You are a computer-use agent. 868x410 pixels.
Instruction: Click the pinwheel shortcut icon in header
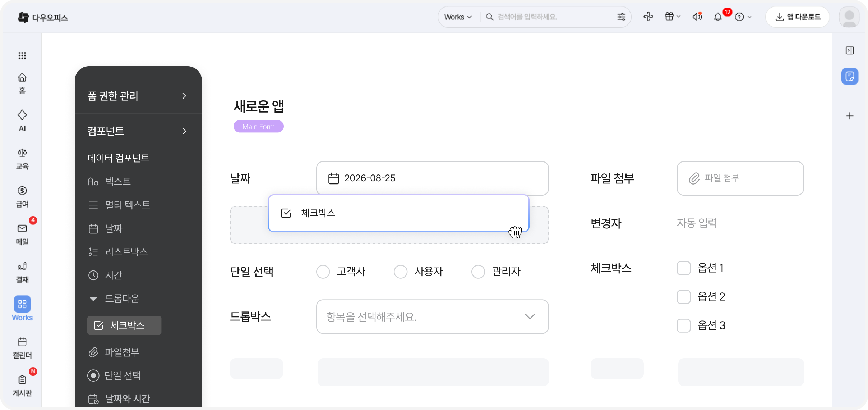(x=648, y=17)
